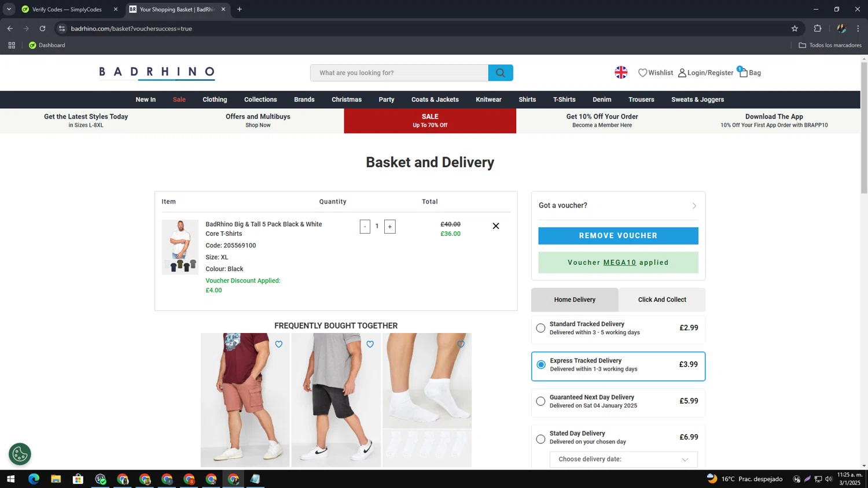Open browser extensions puzzle icon
The image size is (868, 488).
coord(818,28)
